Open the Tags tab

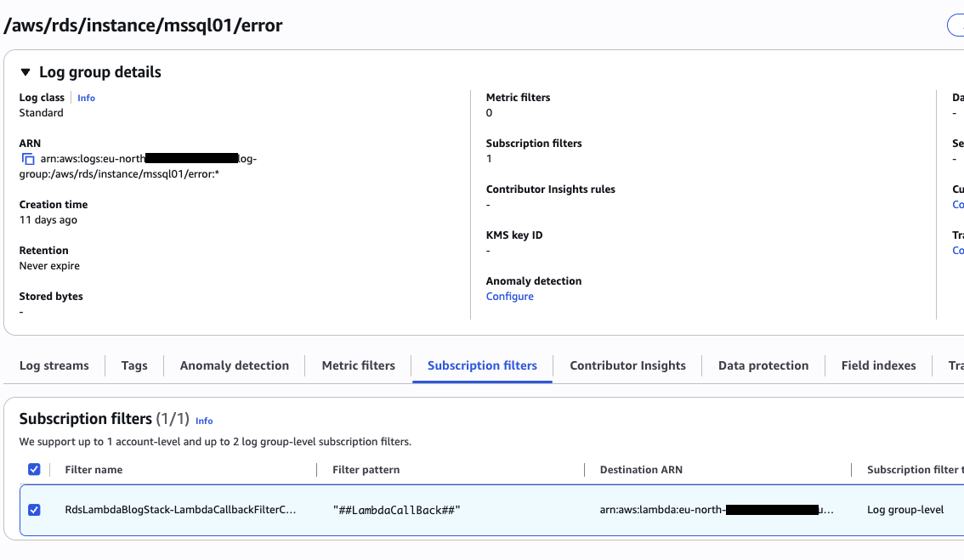[133, 365]
